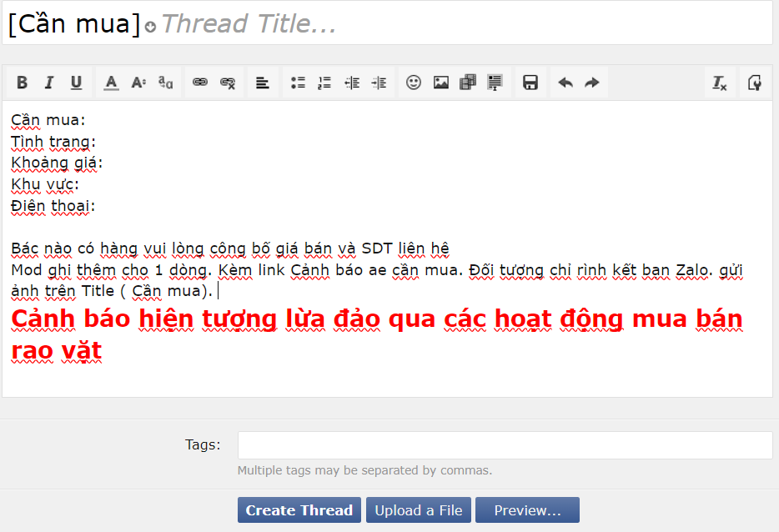Place cursor after 'Cần mua:' line
Viewport: 779px width, 532px height.
87,120
